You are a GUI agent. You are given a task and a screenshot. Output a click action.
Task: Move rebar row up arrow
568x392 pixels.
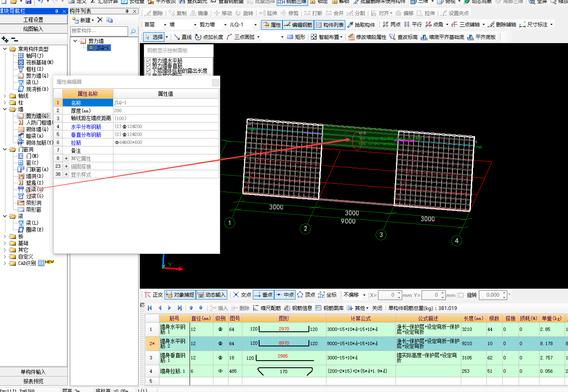[x=191, y=308]
